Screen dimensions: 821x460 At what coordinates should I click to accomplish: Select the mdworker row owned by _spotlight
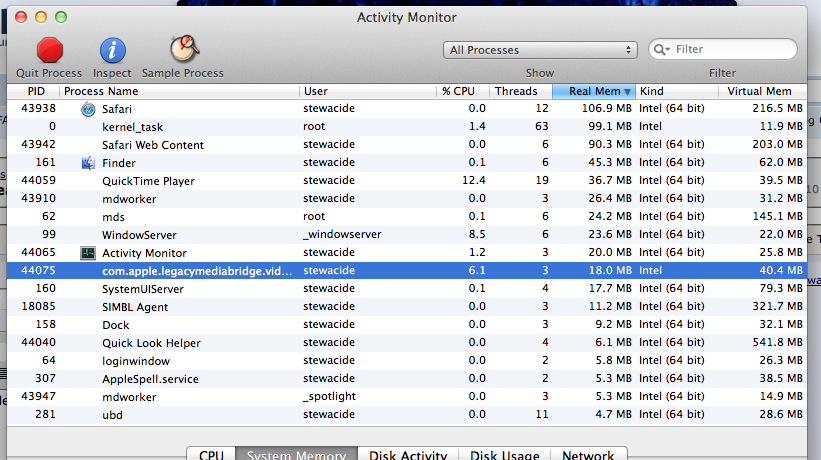point(407,397)
